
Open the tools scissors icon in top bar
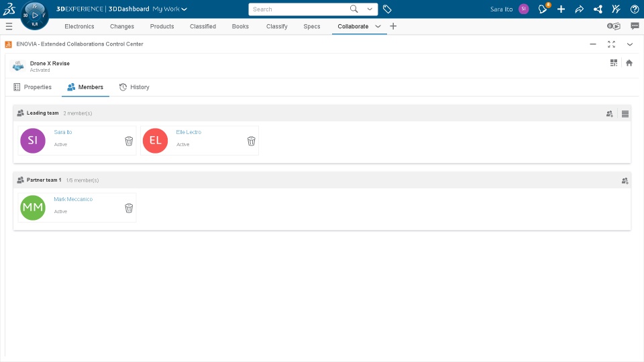tap(616, 9)
